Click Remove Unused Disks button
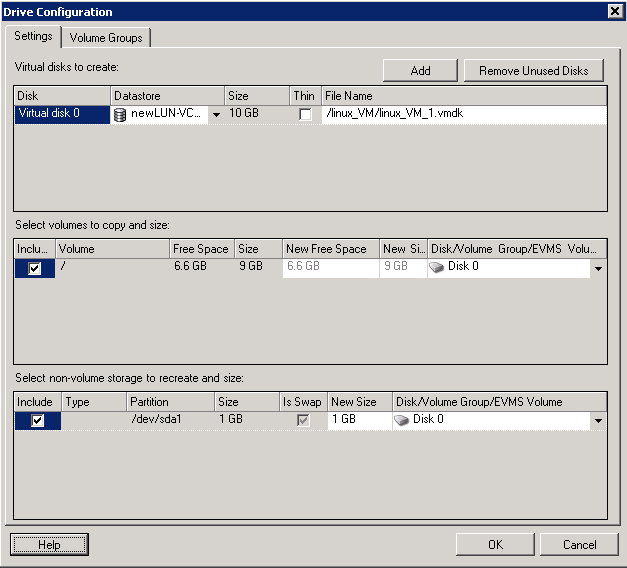This screenshot has width=627, height=568. pyautogui.click(x=533, y=70)
